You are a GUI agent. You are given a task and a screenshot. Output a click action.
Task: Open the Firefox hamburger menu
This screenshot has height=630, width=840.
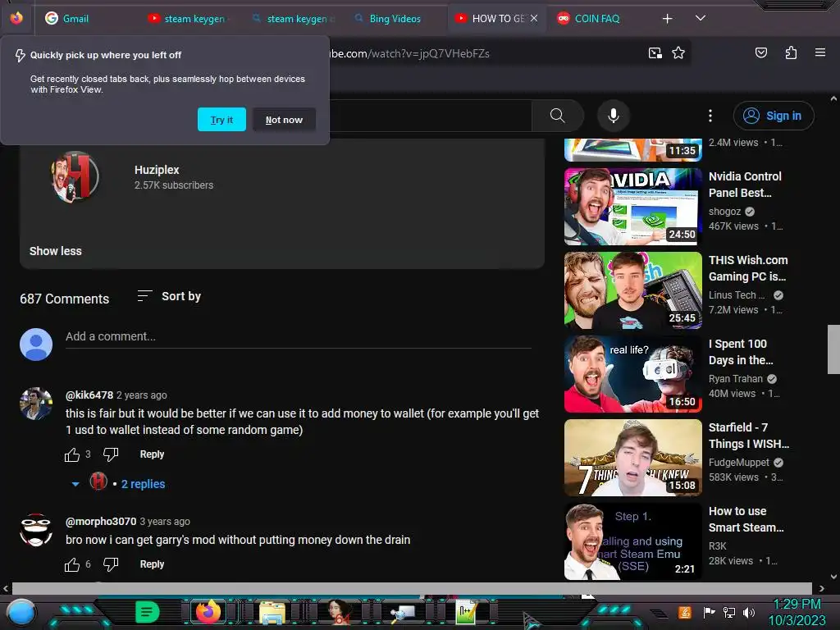tap(820, 52)
